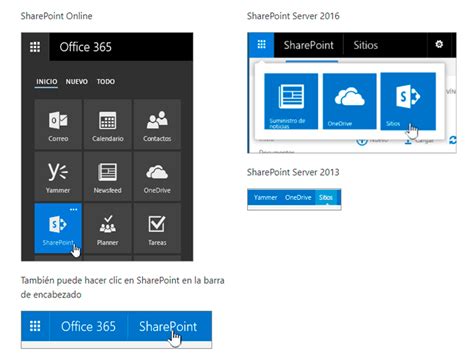
Task: Click the SharePoint Online heading text
Action: (x=56, y=16)
